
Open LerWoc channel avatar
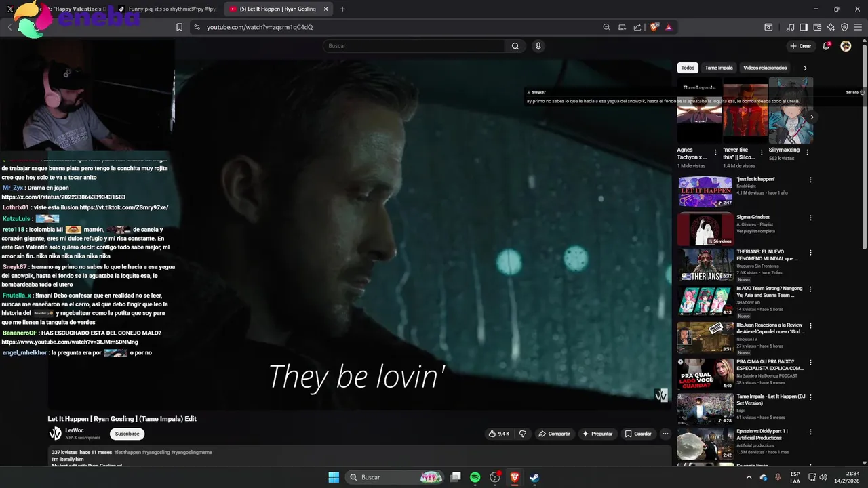[x=55, y=434]
